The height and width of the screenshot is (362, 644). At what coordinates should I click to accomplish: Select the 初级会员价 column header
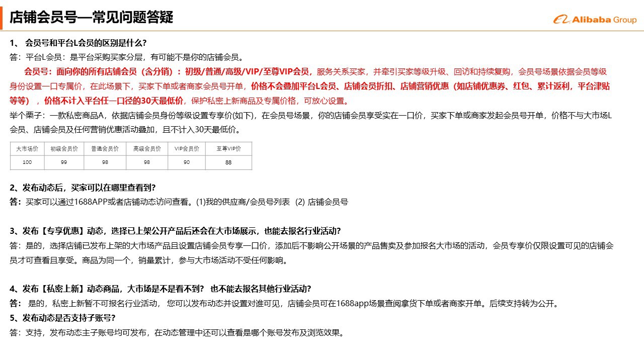pos(64,149)
